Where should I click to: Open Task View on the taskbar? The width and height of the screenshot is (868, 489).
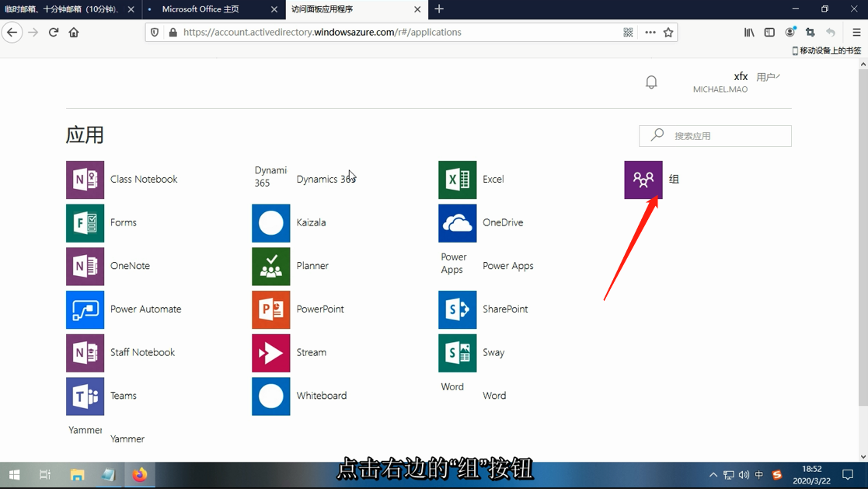[45, 475]
